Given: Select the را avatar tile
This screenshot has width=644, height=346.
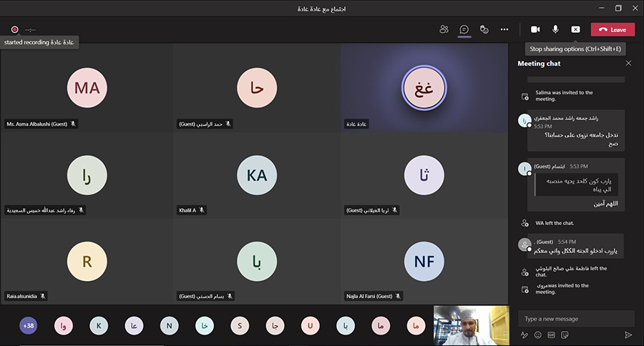Looking at the screenshot, I should 87,175.
